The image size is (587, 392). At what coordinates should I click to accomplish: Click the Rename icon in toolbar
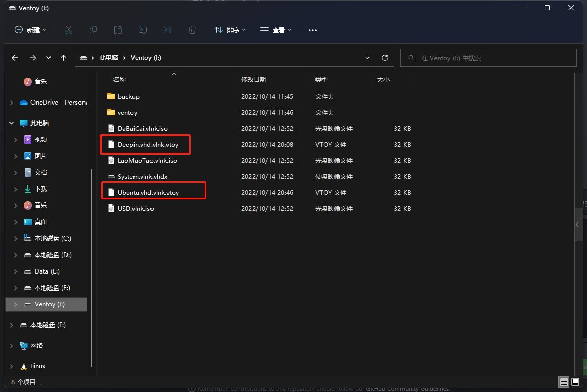(143, 30)
